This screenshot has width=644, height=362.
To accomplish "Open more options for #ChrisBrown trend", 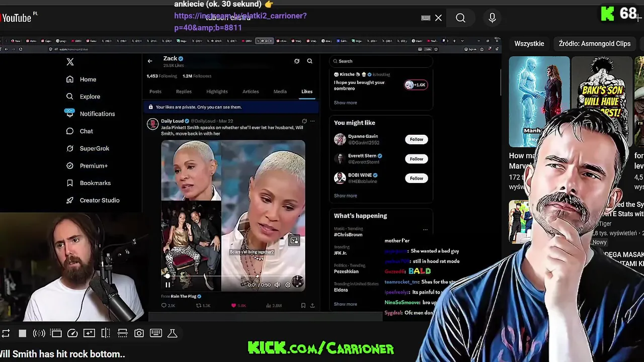I will coord(425,230).
